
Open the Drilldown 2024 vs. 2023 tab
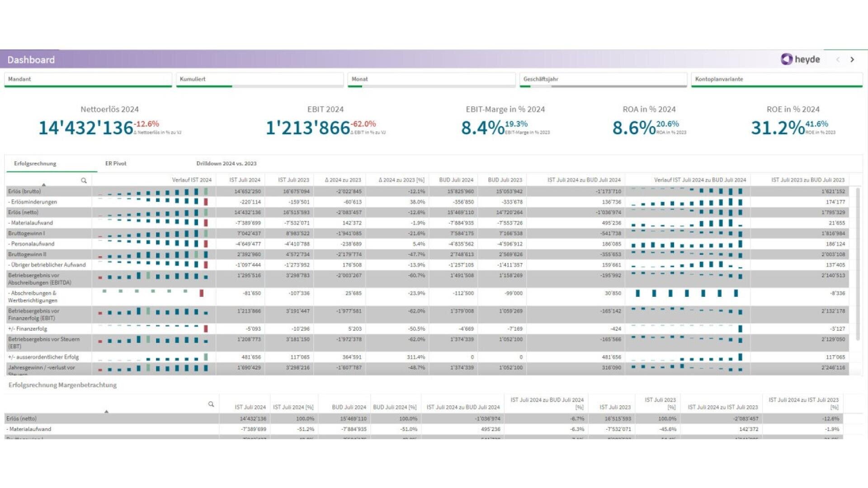(226, 164)
